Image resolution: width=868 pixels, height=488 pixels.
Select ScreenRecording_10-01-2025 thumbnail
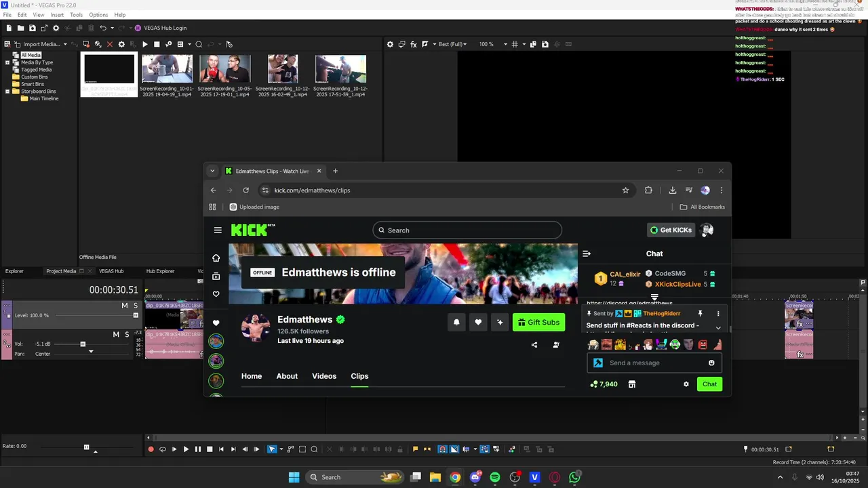click(x=167, y=68)
